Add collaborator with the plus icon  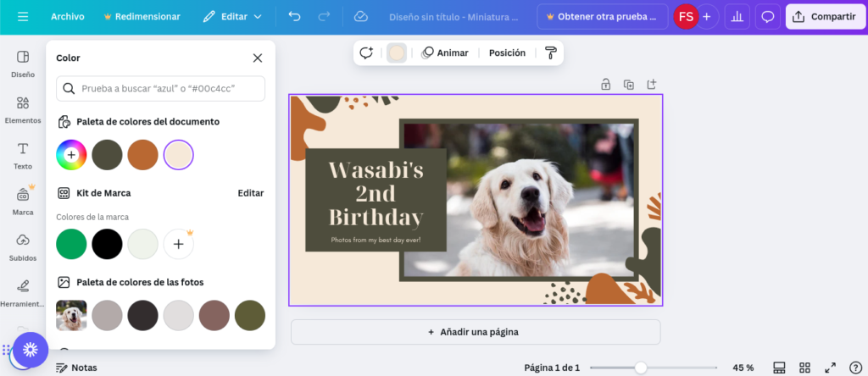pyautogui.click(x=706, y=17)
